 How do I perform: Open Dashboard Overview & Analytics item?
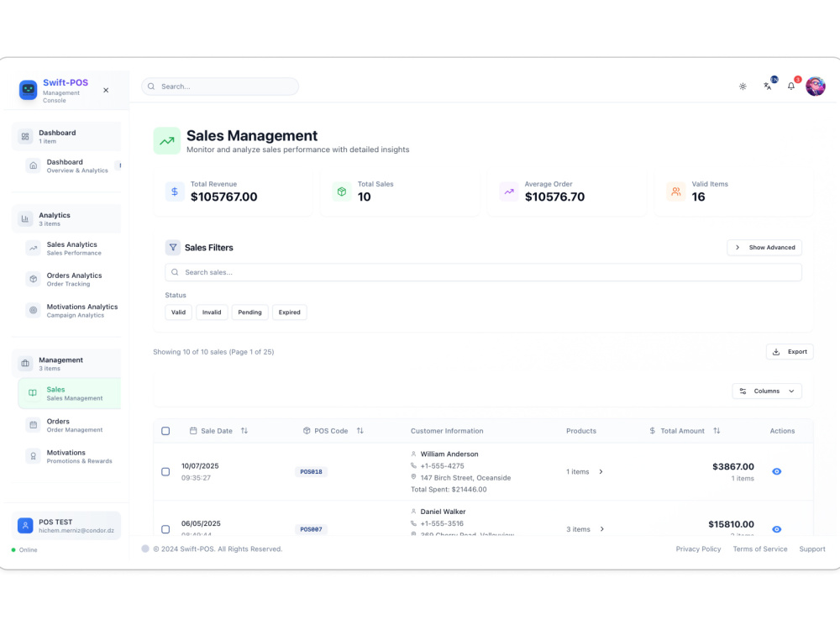(70, 165)
